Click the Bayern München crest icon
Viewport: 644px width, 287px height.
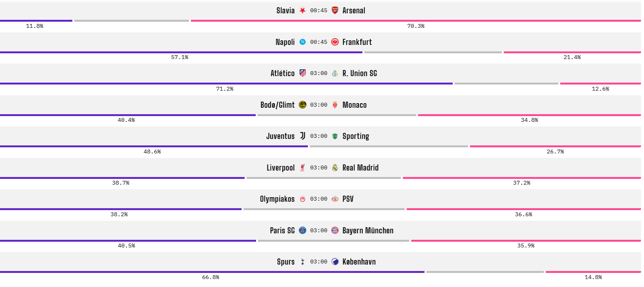click(x=335, y=230)
